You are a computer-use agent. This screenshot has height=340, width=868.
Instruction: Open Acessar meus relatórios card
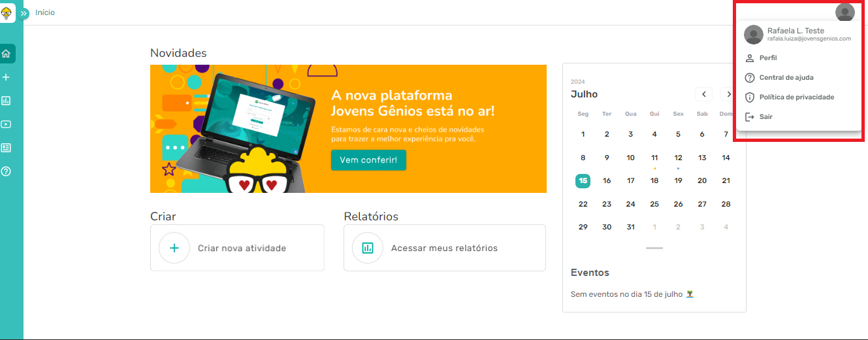tap(444, 248)
